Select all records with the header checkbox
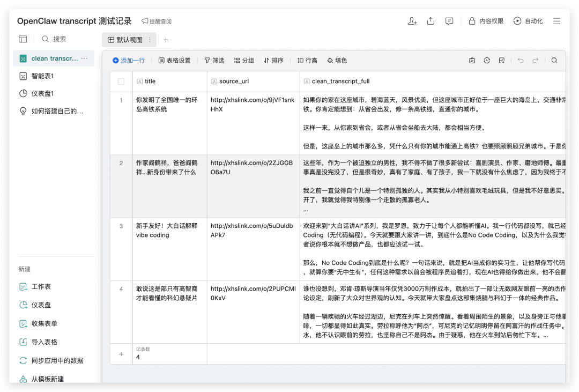Viewport: 579px width, 392px height. click(121, 81)
